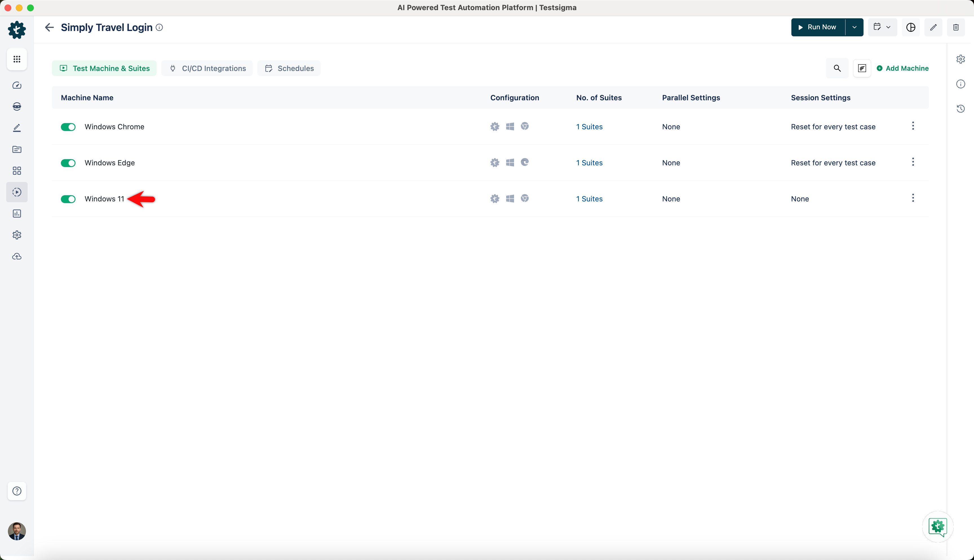Expand the Run Now dropdown arrow
974x560 pixels.
855,27
